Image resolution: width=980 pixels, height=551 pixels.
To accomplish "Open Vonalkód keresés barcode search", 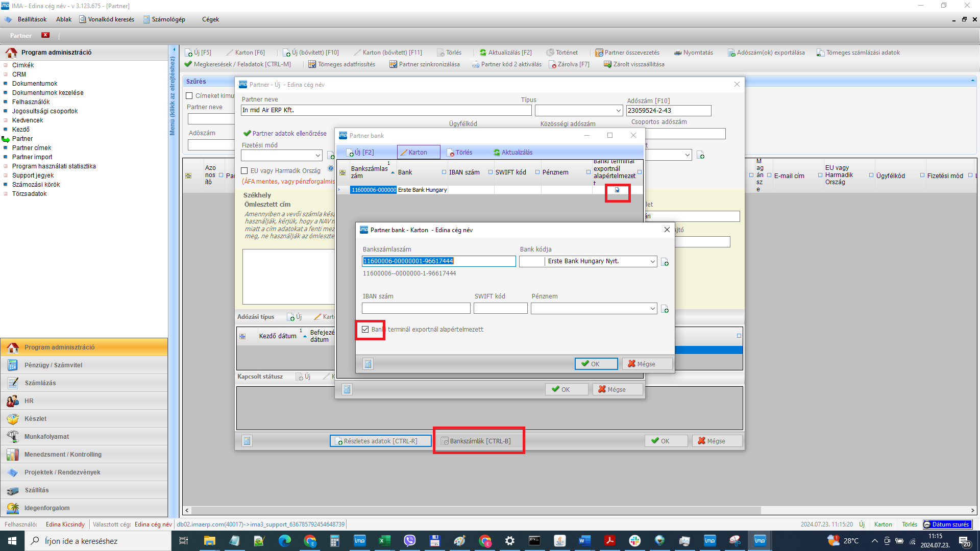I will pyautogui.click(x=107, y=19).
